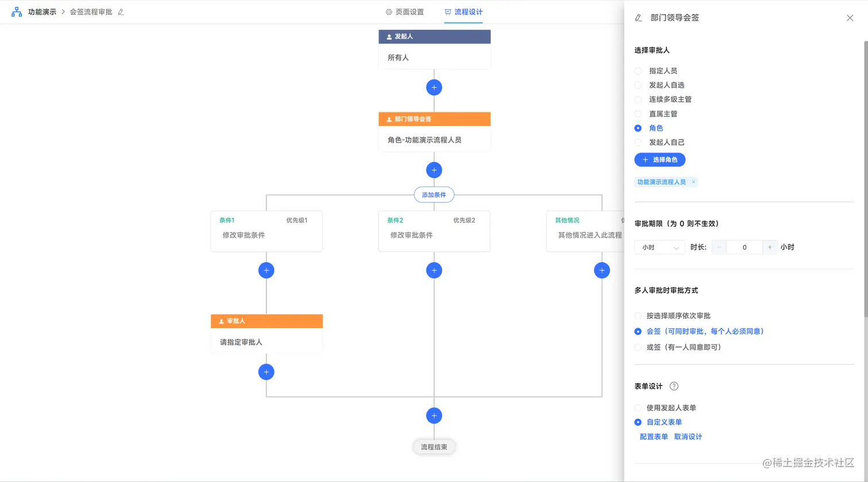Add node under 其他情况 branch
The image size is (868, 482).
[x=602, y=270]
